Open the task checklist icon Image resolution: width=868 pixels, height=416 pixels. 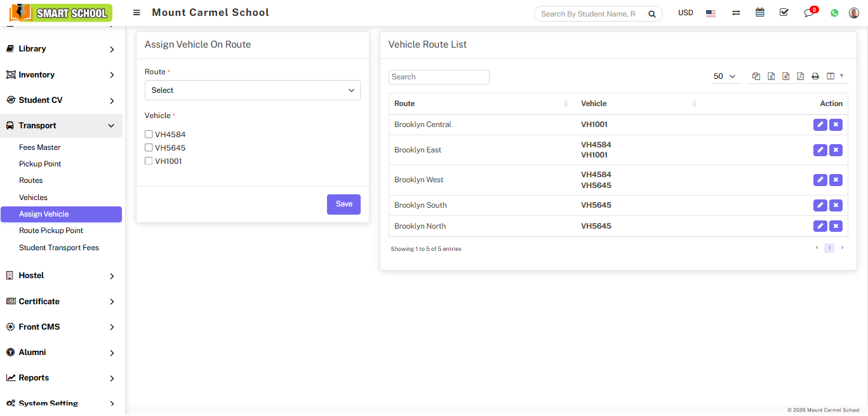784,13
